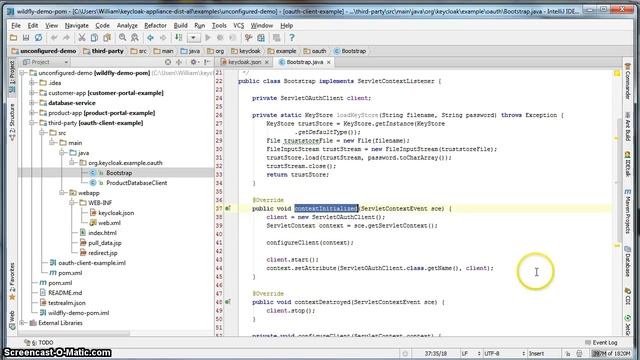Viewport: 640px width, 360px height.
Task: Click the Cut scissors icon
Action: coord(82,38)
